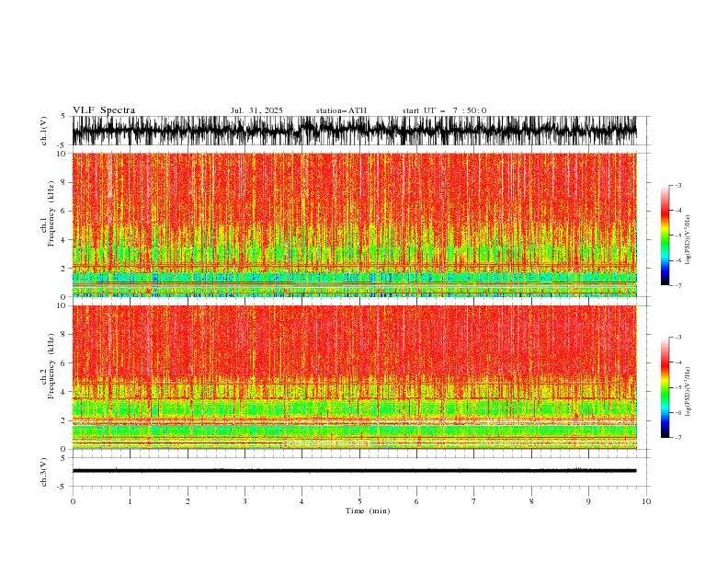This screenshot has width=728, height=563.
Task: Click the -7 label on ch.1 color bar
Action: [677, 285]
